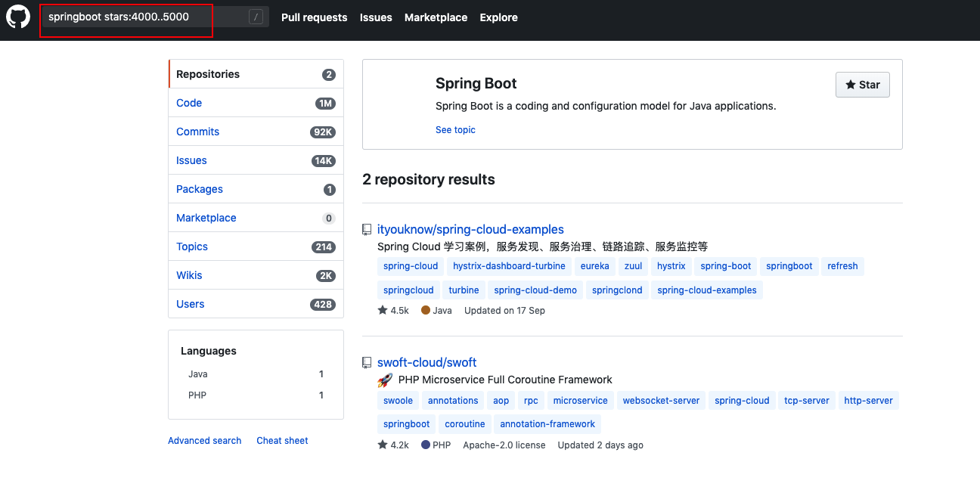Open Marketplace in top navigation
980x496 pixels.
436,17
